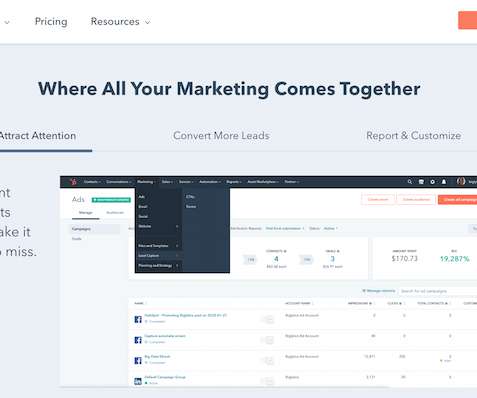Expand the Website submenu arrow in Marketing menu
Viewport: 477px width, 398px height.
(x=177, y=226)
